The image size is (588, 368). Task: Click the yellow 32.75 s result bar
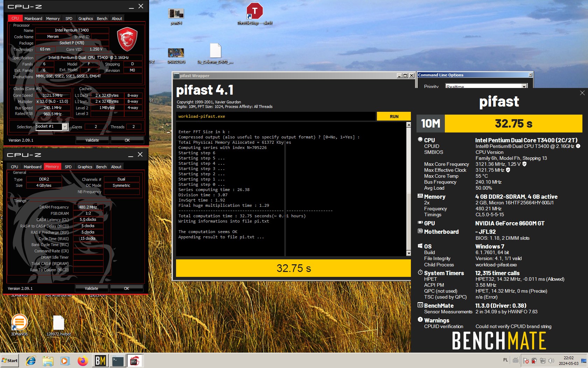293,268
